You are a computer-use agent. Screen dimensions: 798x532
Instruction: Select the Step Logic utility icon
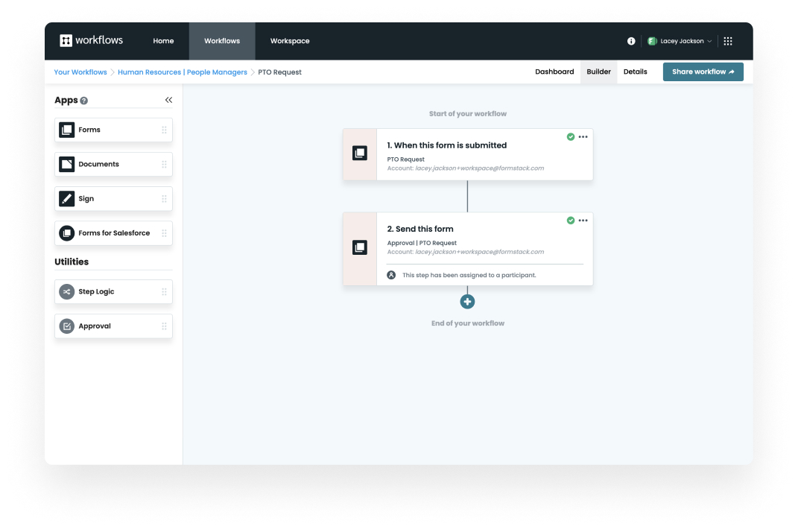[x=66, y=292]
